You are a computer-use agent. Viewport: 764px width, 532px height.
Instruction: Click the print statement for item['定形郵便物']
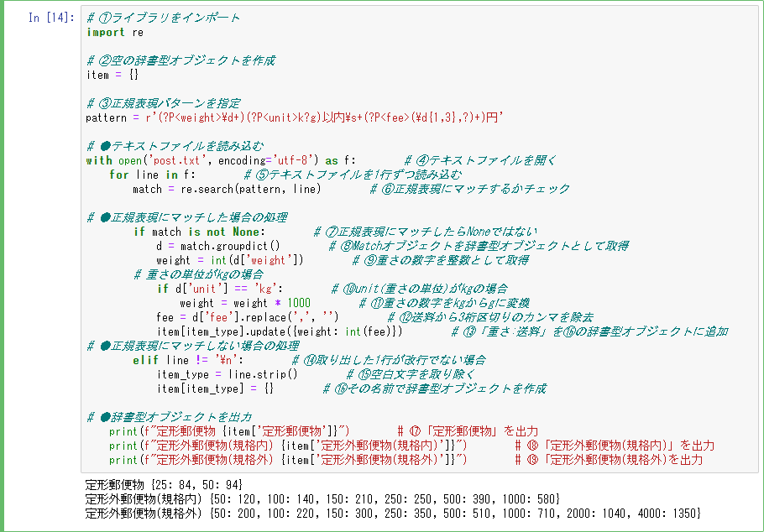point(229,431)
